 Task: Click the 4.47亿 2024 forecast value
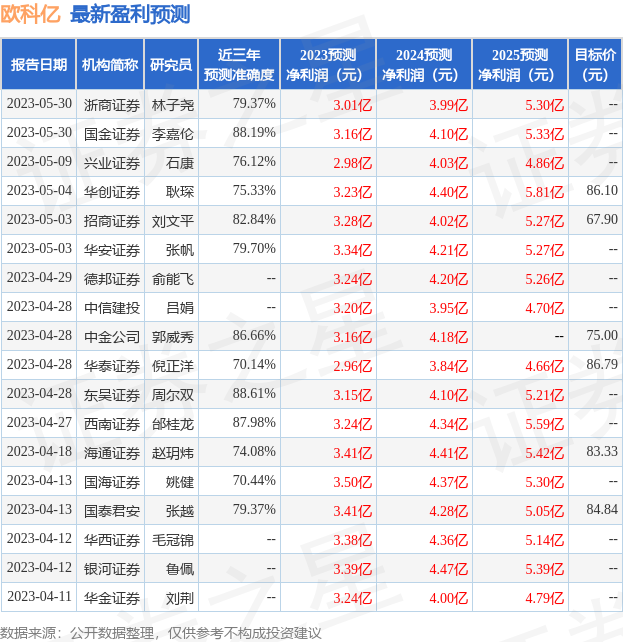[449, 569]
